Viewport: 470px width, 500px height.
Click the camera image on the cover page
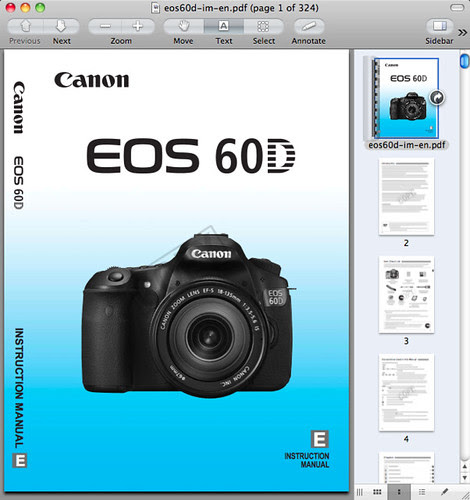[189, 315]
